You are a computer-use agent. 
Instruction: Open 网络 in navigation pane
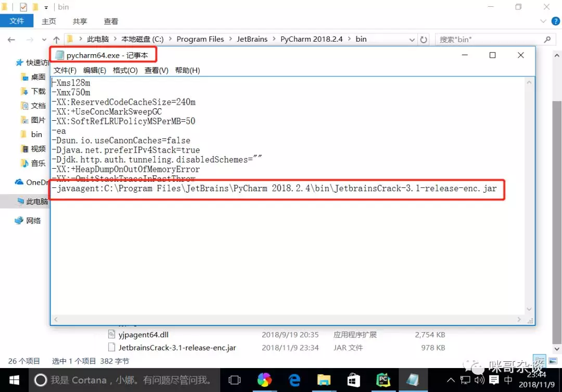[x=28, y=221]
